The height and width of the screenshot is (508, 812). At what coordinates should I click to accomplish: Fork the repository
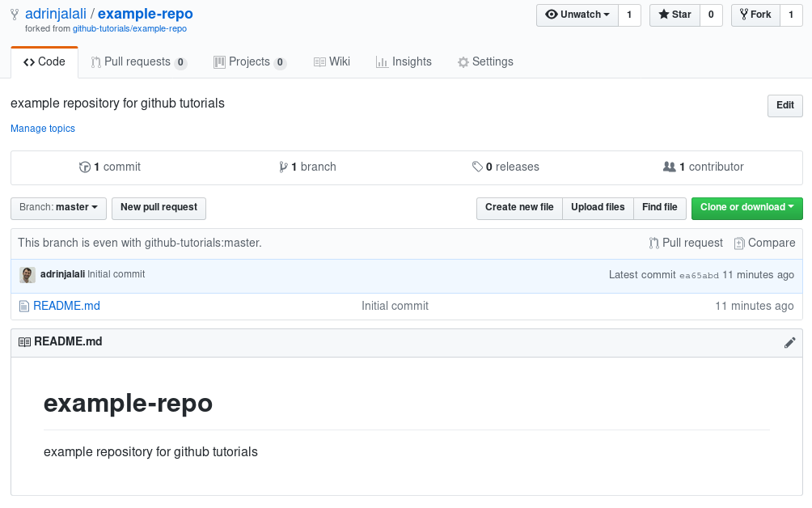point(755,15)
